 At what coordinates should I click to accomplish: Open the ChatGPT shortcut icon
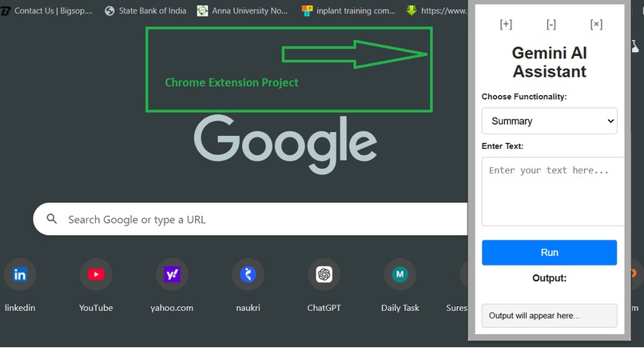coord(324,274)
